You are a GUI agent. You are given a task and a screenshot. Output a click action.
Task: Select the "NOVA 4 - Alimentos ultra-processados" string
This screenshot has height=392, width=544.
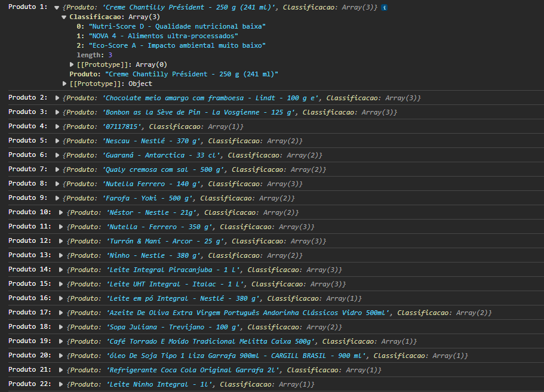pyautogui.click(x=164, y=36)
